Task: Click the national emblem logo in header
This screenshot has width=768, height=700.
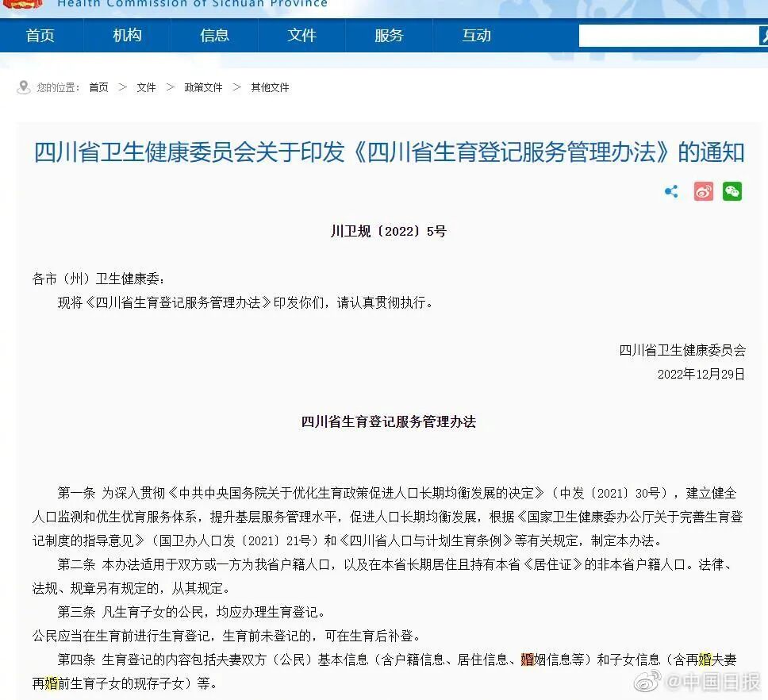Action: (x=22, y=5)
